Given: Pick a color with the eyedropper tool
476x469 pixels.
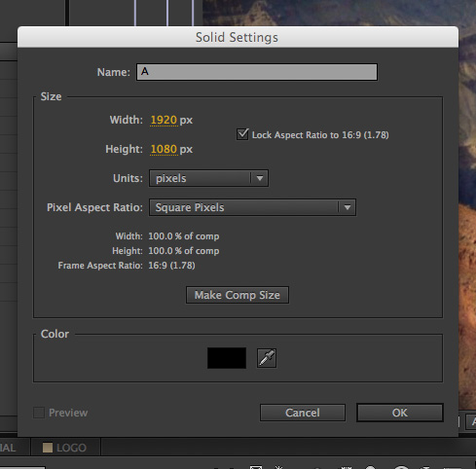Looking at the screenshot, I should (x=267, y=358).
